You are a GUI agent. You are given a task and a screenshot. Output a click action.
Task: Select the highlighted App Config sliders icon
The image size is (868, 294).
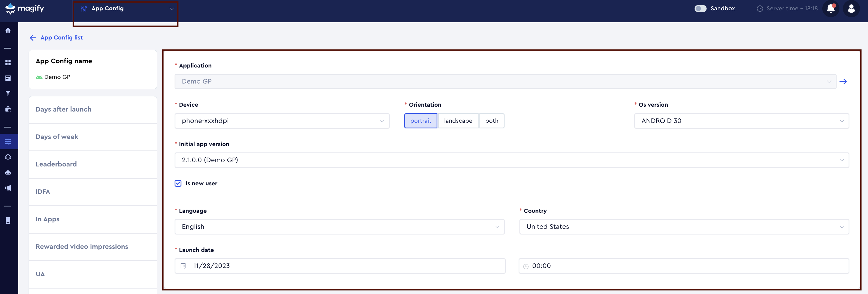pos(8,141)
